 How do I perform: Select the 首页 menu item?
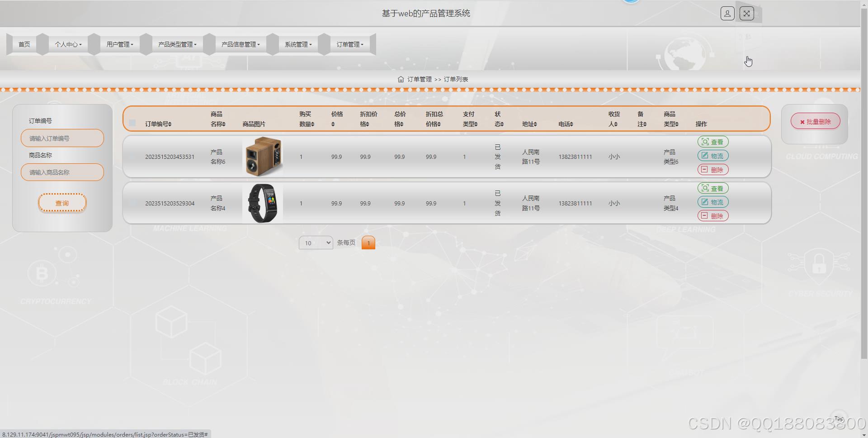pos(24,44)
